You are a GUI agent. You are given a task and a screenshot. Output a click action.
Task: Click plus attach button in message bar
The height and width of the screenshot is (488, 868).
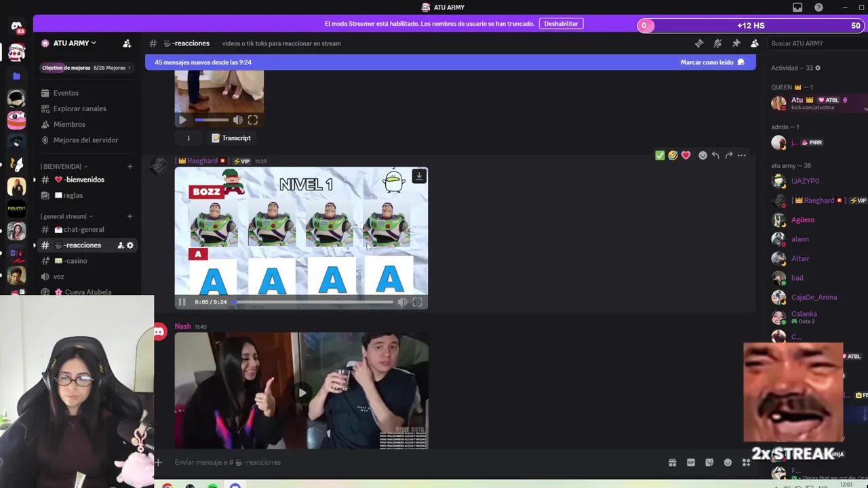(158, 462)
